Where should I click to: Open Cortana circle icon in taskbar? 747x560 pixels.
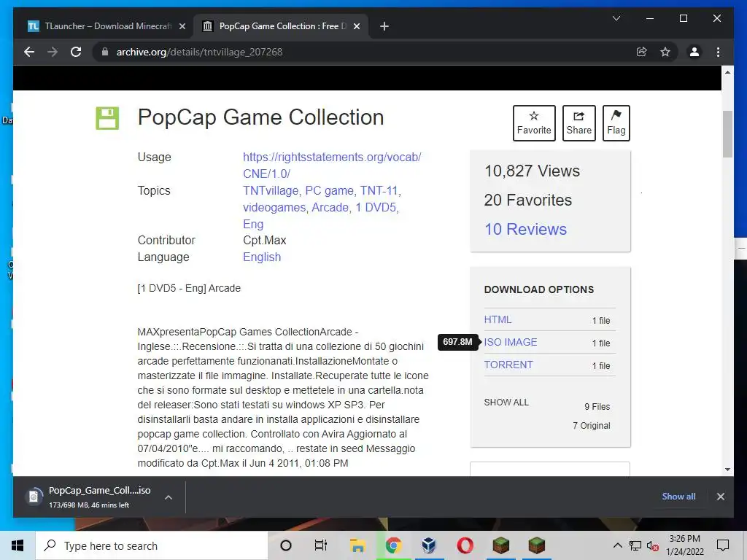pos(286,545)
